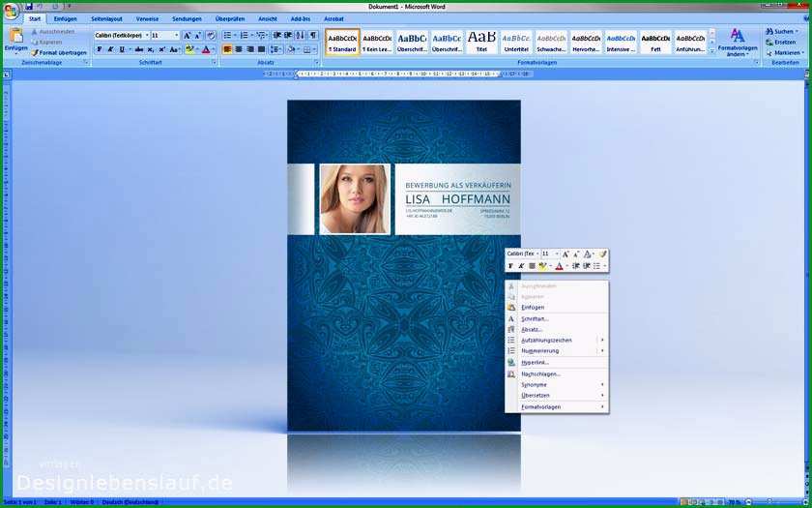The height and width of the screenshot is (508, 812).
Task: Decrease font size in ribbon Schriftart group
Action: [198, 35]
